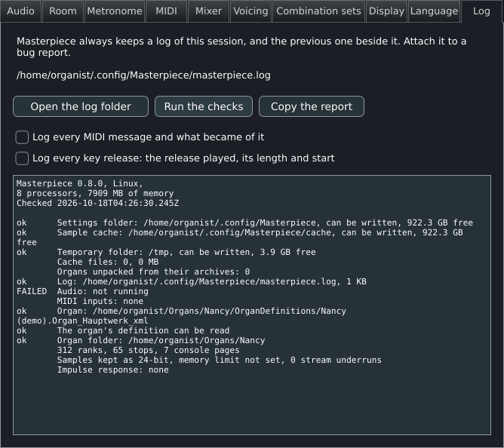Copy the report to clipboard

coord(312,106)
